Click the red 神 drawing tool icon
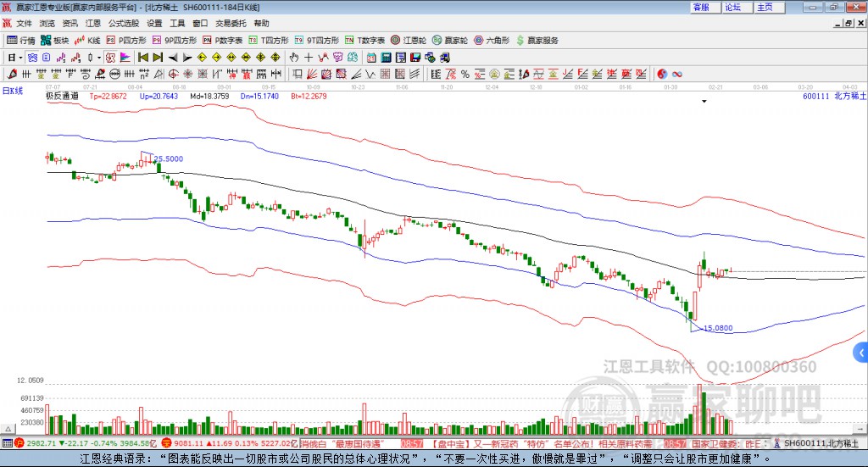 pos(232,74)
